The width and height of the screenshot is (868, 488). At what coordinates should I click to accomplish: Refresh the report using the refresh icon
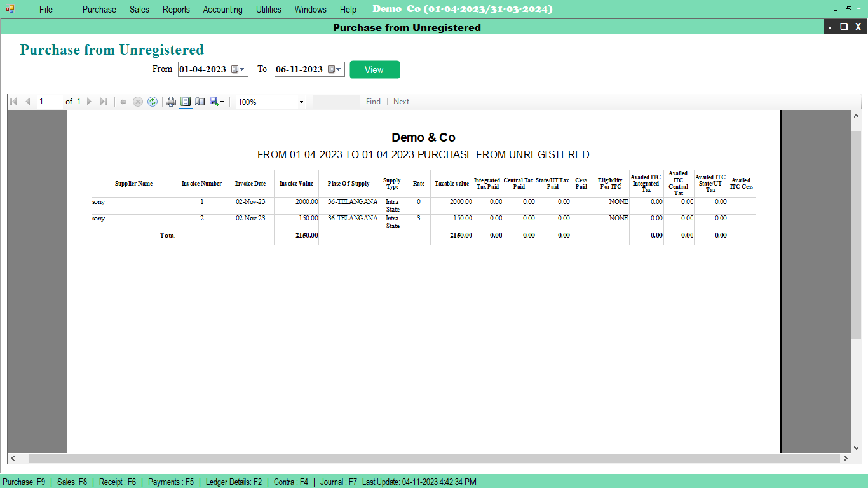tap(153, 102)
